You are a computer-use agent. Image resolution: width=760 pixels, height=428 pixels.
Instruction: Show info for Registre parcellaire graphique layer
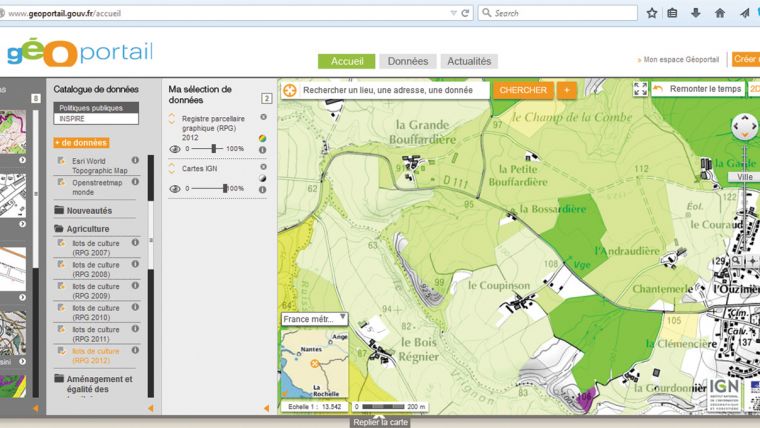click(262, 150)
